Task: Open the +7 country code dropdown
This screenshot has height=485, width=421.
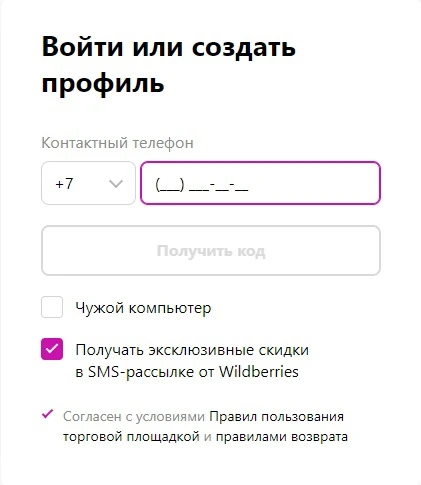Action: tap(88, 183)
